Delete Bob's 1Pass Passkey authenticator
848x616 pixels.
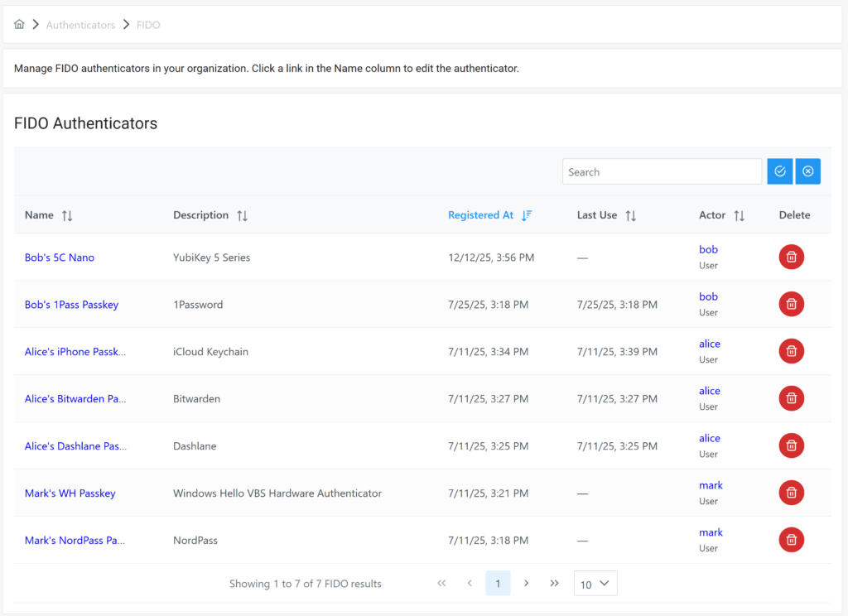click(791, 304)
